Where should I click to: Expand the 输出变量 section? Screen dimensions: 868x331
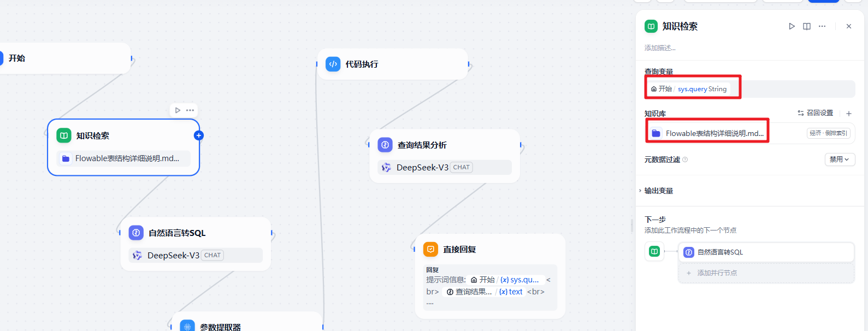click(658, 191)
